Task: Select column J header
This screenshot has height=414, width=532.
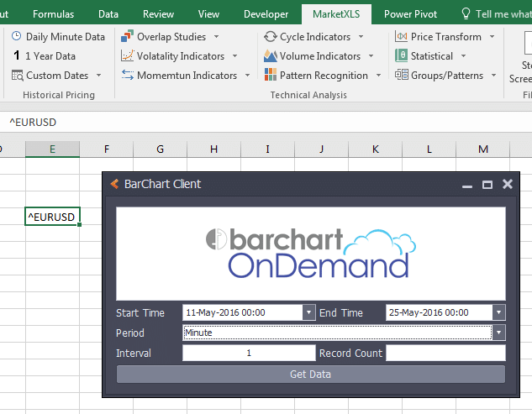Action: click(321, 149)
